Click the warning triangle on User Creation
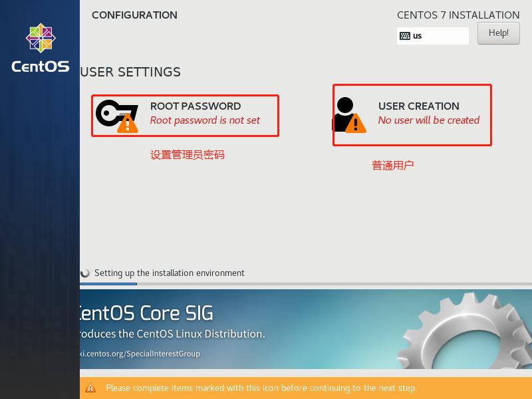The height and width of the screenshot is (399, 532). pos(354,123)
